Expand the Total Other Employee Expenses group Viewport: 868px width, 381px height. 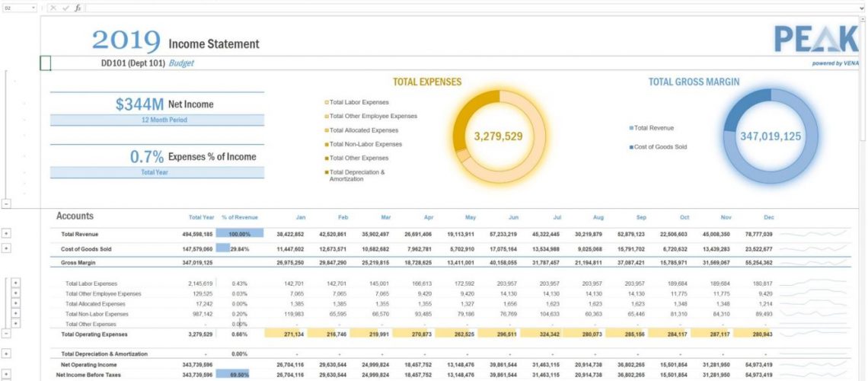point(15,293)
